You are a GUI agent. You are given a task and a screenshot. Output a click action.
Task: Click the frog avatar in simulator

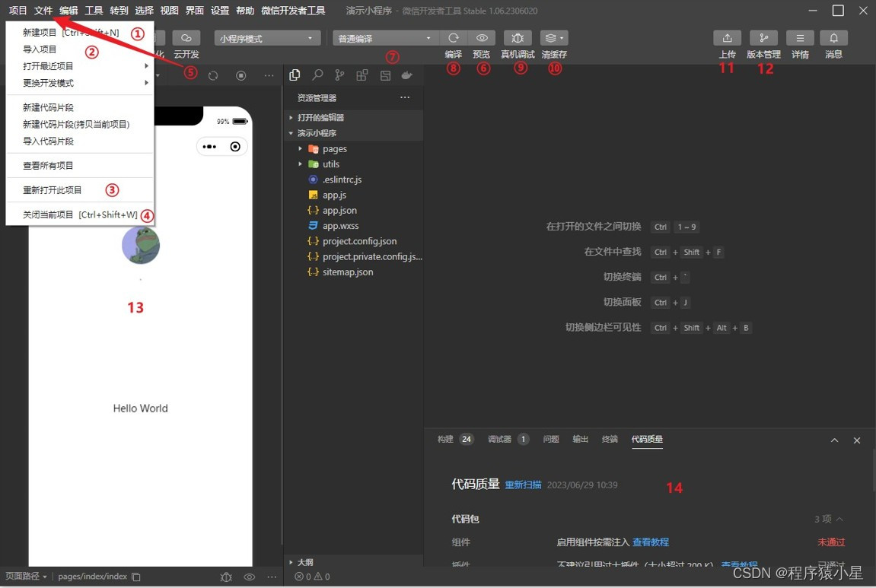[140, 245]
